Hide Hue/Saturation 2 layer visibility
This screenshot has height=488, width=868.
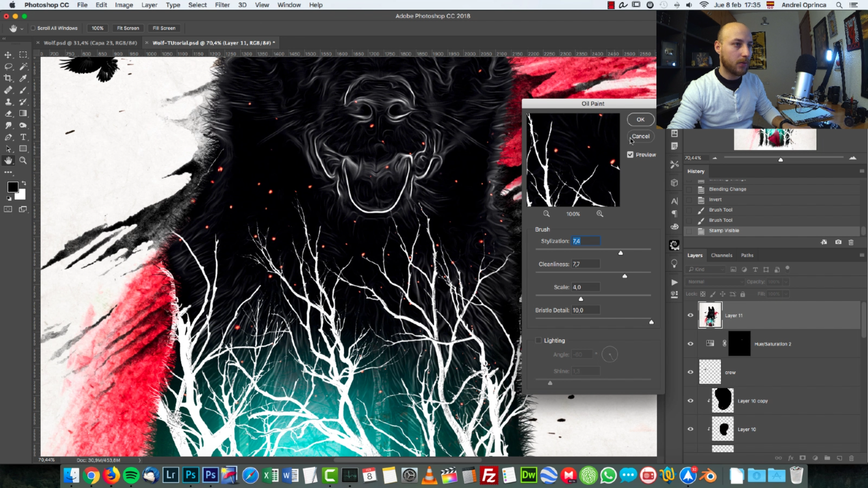[690, 344]
